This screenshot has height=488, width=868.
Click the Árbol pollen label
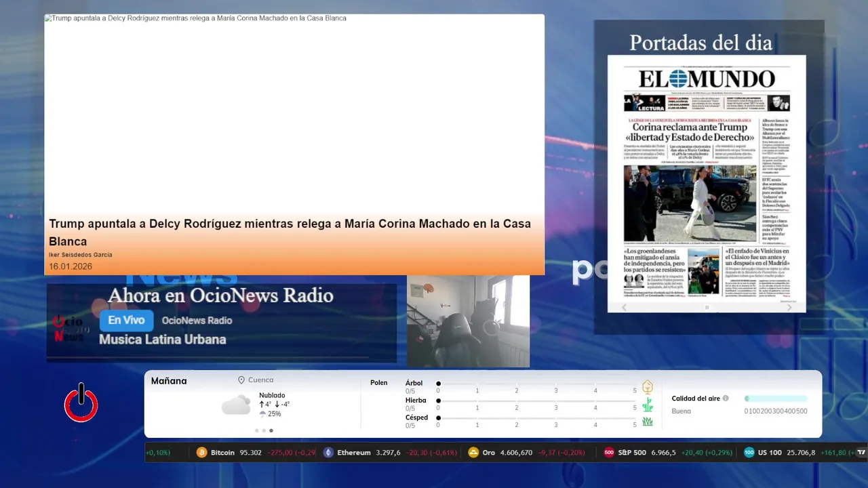[x=414, y=383]
